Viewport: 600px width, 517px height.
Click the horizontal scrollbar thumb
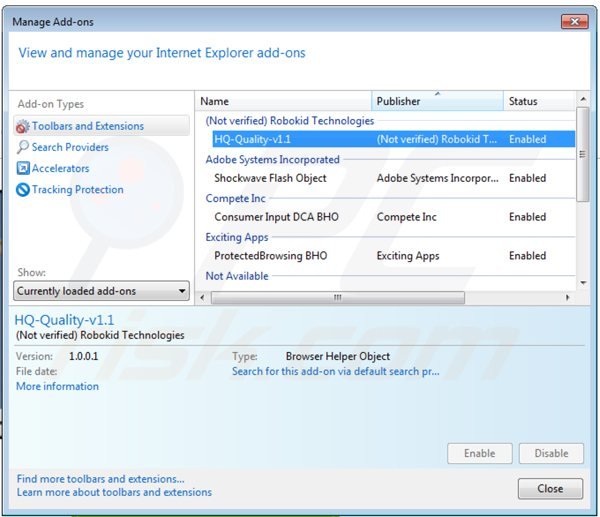(x=338, y=297)
